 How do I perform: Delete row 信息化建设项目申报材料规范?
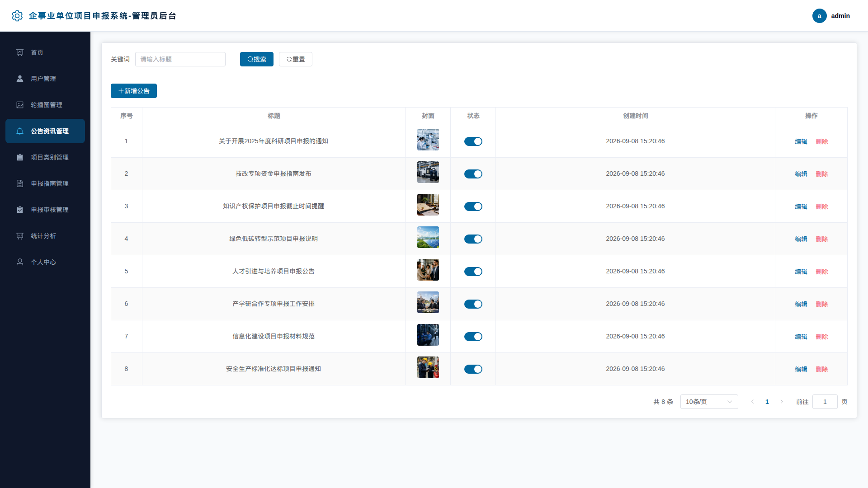(x=821, y=337)
